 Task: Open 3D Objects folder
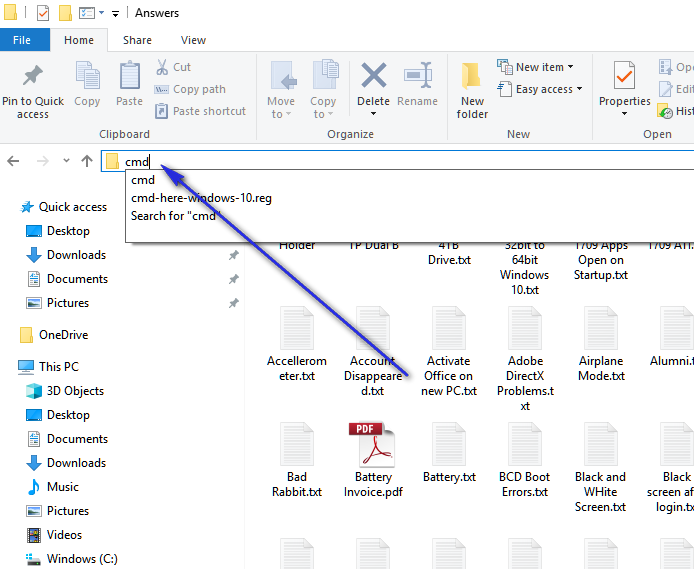(x=65, y=391)
